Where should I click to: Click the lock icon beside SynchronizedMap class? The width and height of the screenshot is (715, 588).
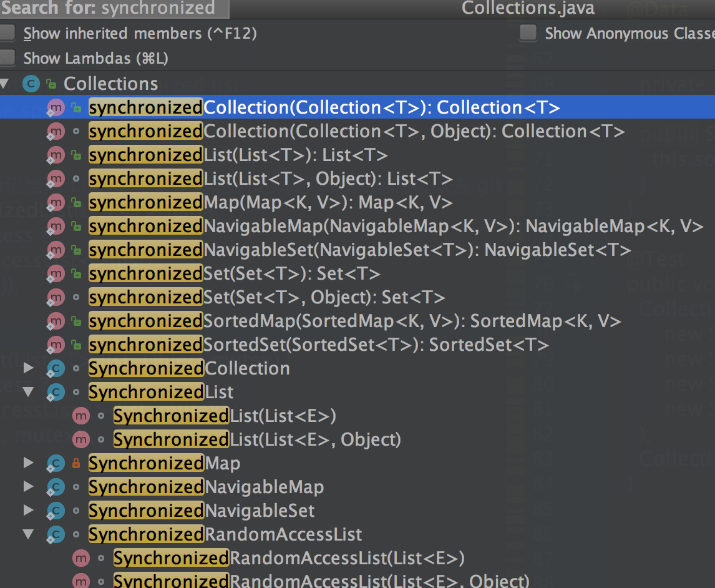point(76,464)
